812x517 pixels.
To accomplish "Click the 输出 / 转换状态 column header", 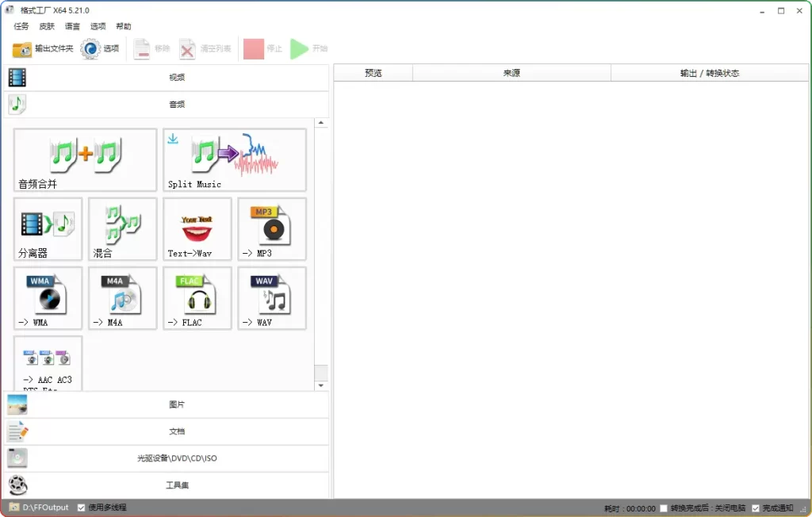I will tap(710, 73).
